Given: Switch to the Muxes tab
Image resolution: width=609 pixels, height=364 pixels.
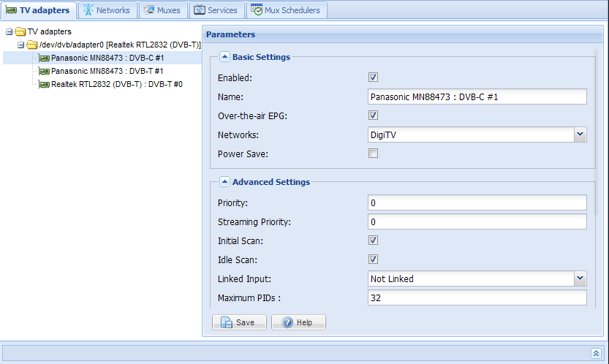Looking at the screenshot, I should (x=163, y=10).
